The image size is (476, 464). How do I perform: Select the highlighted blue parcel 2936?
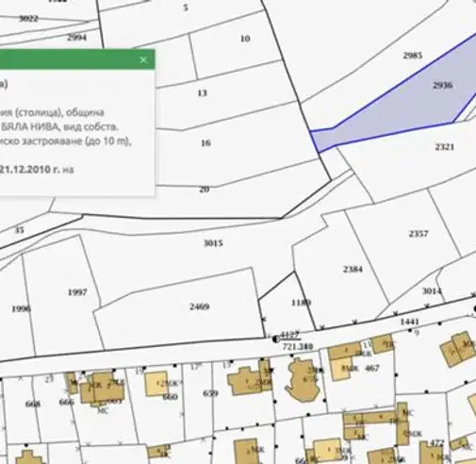click(x=442, y=85)
